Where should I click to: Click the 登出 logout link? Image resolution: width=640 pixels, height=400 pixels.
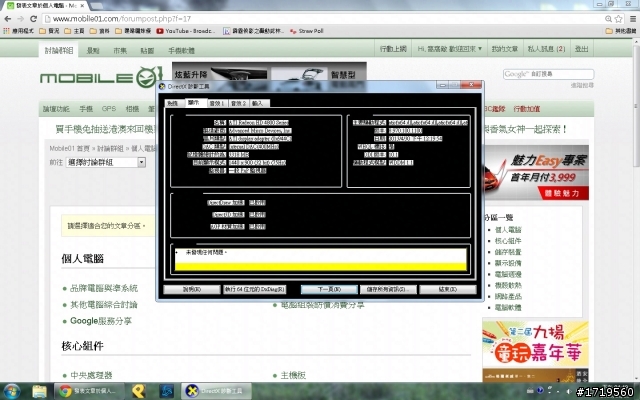(x=581, y=49)
